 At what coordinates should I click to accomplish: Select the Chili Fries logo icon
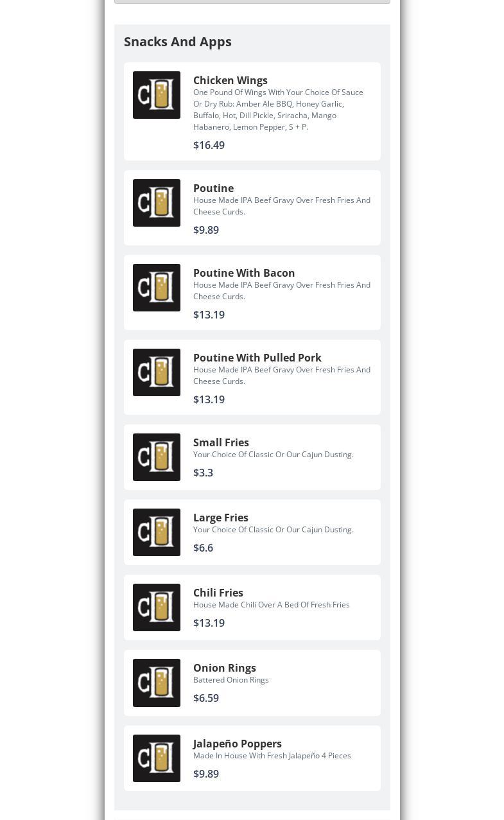point(157,607)
